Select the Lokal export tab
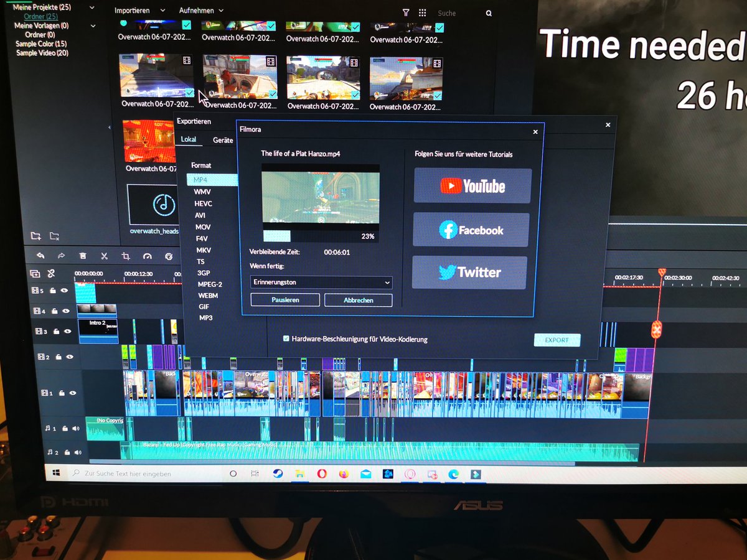This screenshot has width=747, height=560. pyautogui.click(x=189, y=139)
